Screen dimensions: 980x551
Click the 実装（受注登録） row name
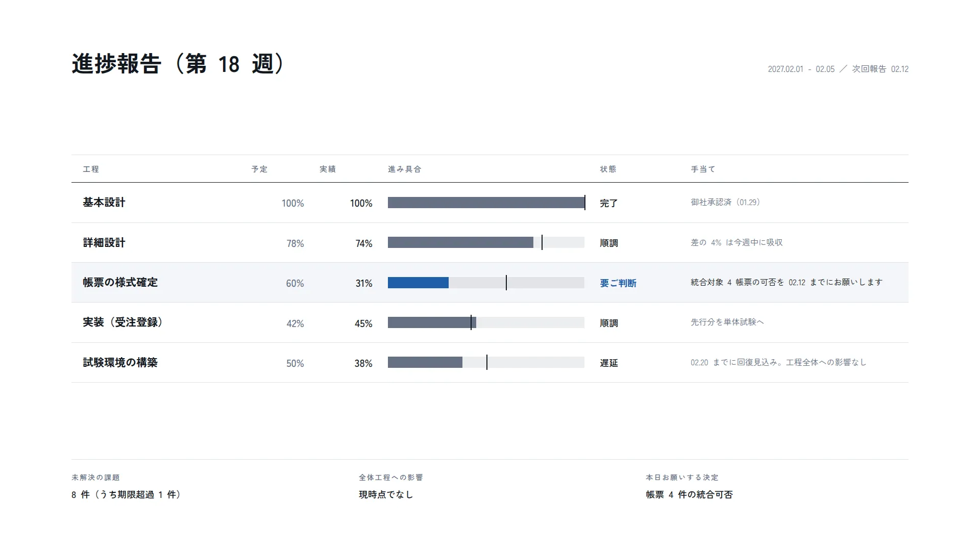tap(122, 322)
